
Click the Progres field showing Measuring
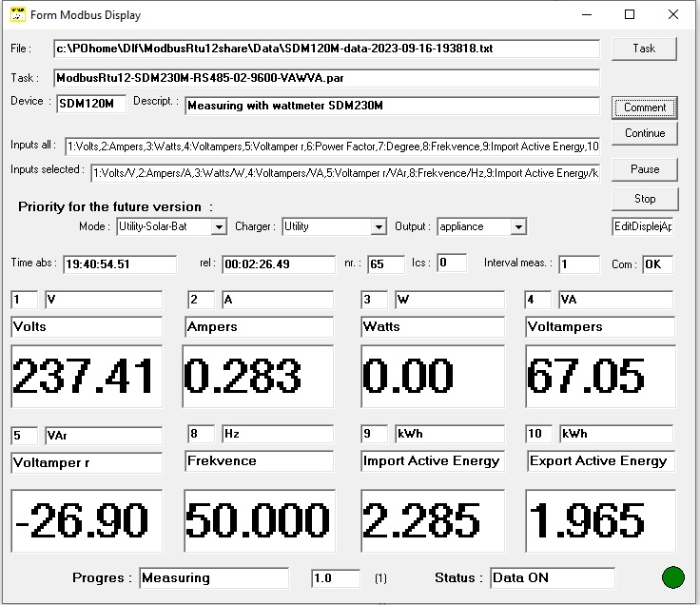213,577
